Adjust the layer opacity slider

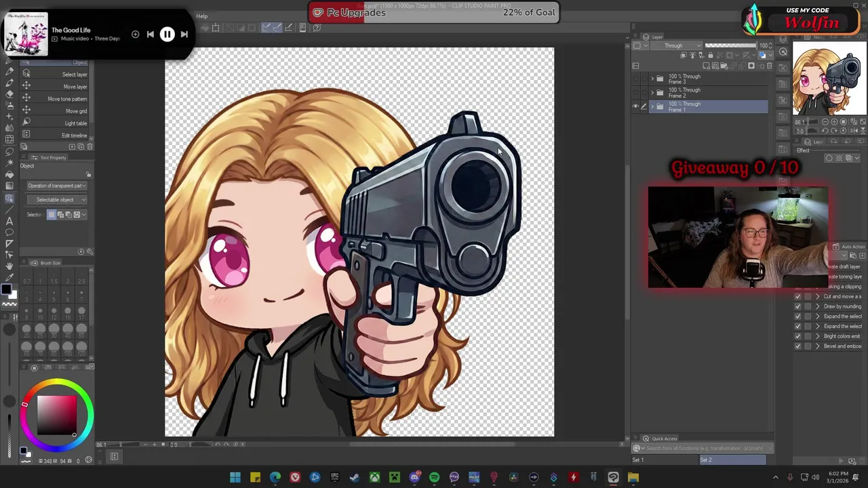[731, 45]
